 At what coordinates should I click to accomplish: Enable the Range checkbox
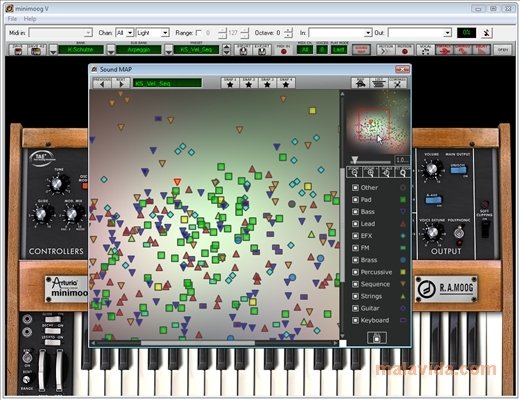[199, 33]
